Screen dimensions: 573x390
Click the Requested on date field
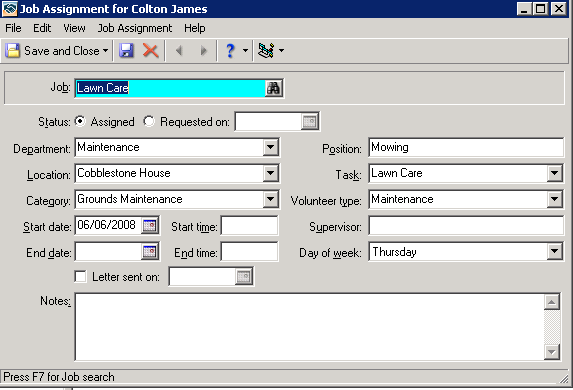(x=269, y=121)
